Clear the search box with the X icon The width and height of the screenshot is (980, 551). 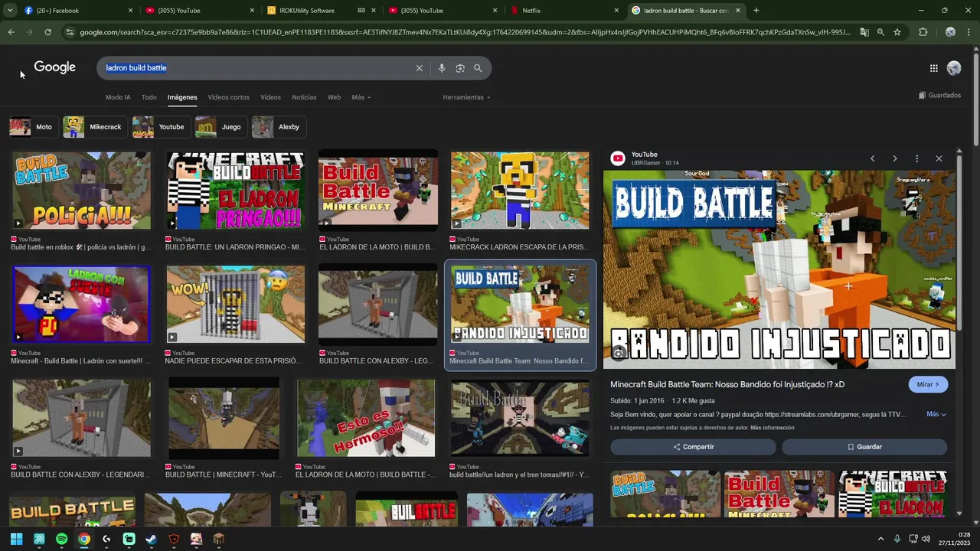(419, 68)
